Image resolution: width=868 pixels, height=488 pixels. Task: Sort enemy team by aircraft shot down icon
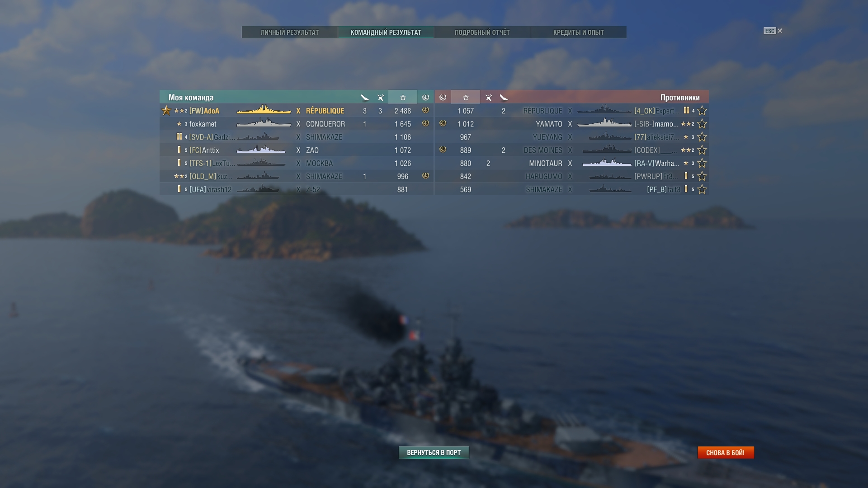point(489,97)
